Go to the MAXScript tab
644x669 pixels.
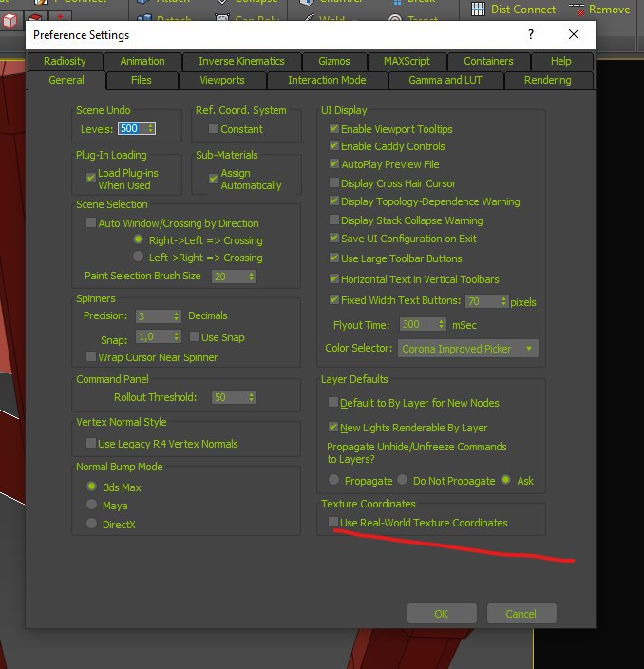click(407, 61)
